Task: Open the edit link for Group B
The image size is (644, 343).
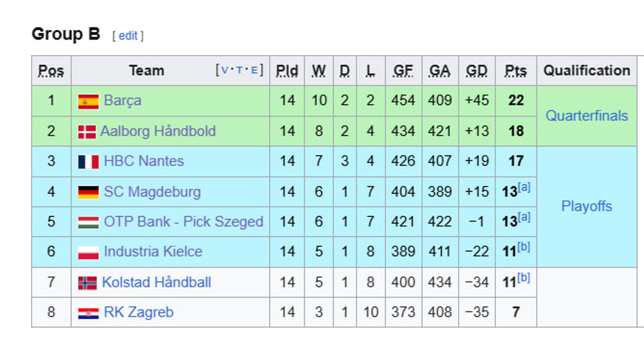Action: pos(128,36)
